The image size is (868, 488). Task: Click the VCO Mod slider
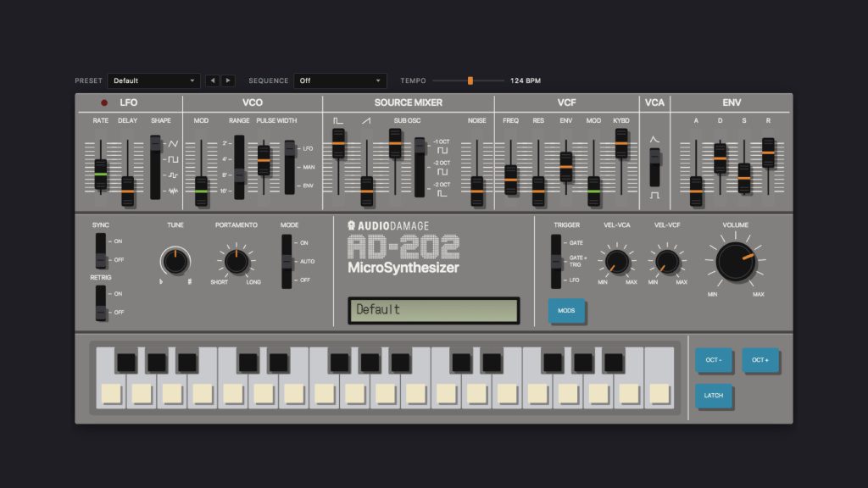pyautogui.click(x=201, y=191)
